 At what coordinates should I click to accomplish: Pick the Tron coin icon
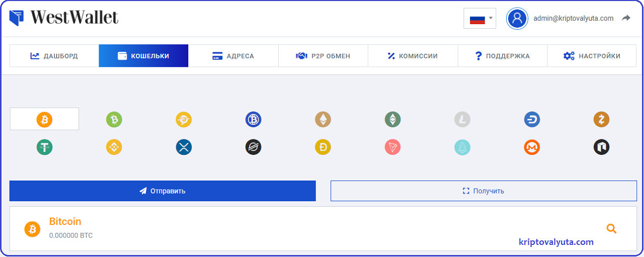click(392, 147)
